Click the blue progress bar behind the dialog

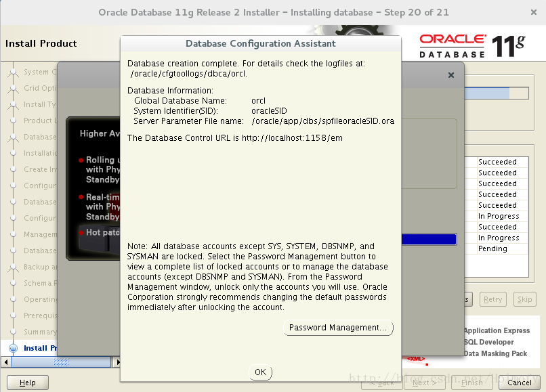[x=429, y=239]
